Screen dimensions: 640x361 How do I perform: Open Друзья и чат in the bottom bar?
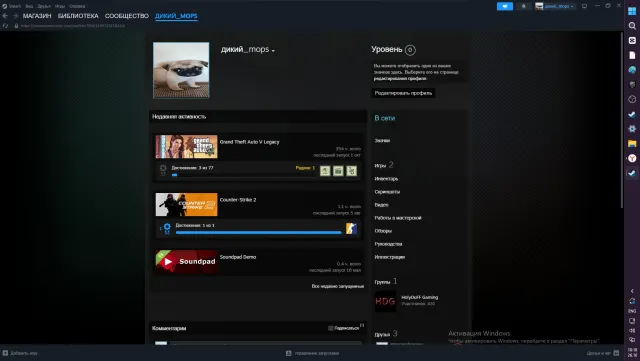click(x=602, y=353)
